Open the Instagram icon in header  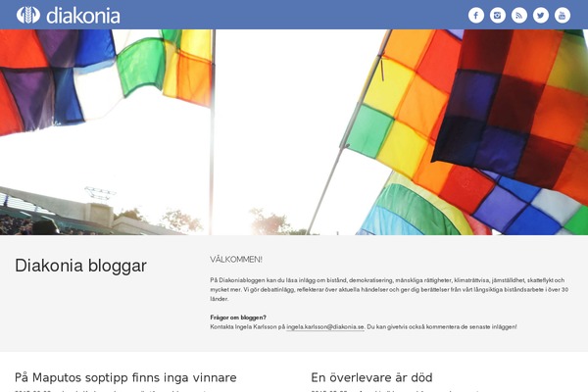tap(498, 16)
